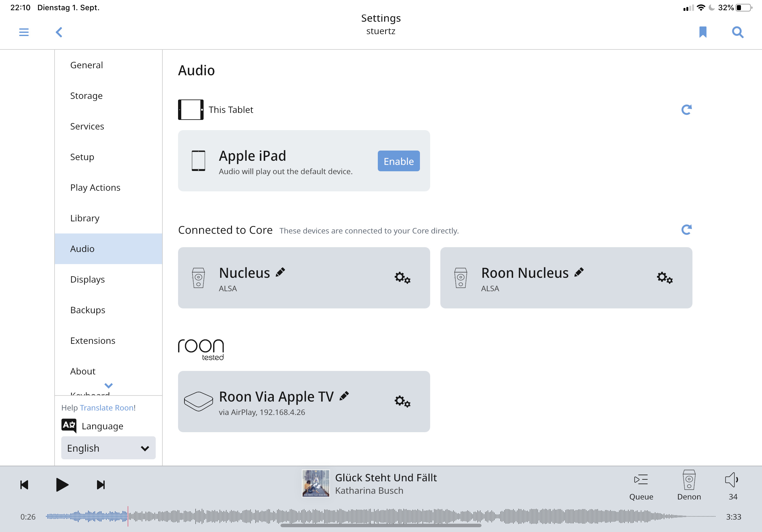Expand the settings list with the down chevron
The width and height of the screenshot is (762, 532).
108,386
